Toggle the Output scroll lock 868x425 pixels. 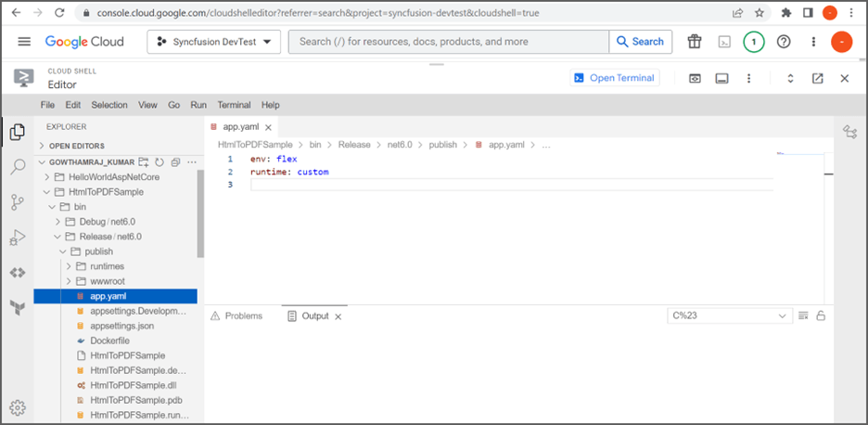tap(821, 316)
